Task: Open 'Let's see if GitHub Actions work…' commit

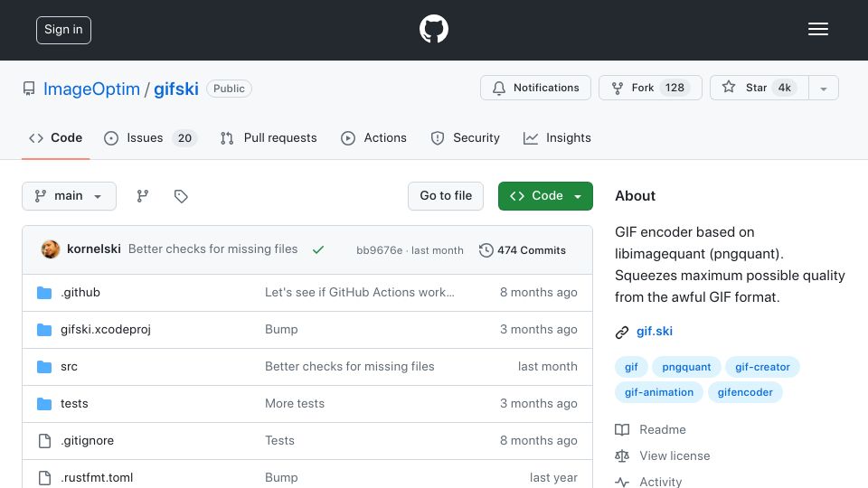Action: 360,292
